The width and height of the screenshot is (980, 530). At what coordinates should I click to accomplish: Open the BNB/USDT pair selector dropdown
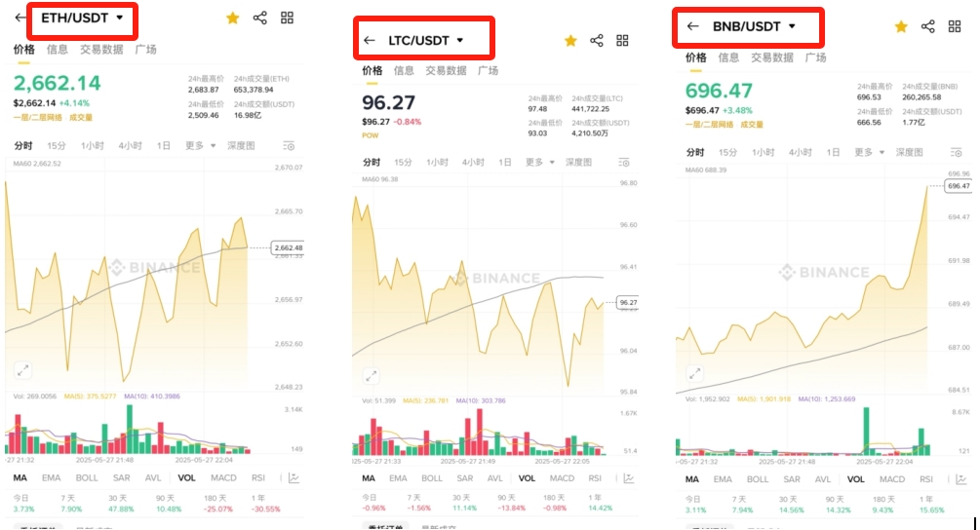pyautogui.click(x=754, y=26)
